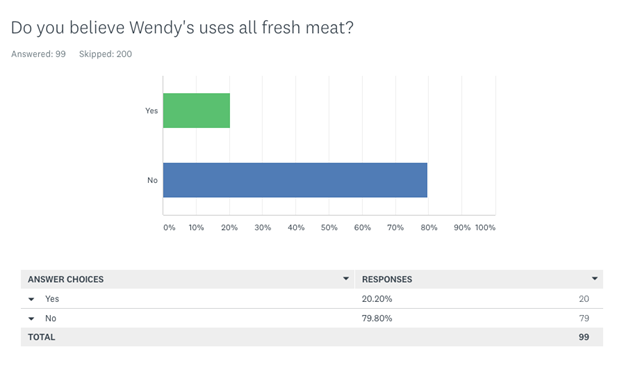Screen dimensions: 624x370
Task: Select the No row label in table
Action: (51, 318)
